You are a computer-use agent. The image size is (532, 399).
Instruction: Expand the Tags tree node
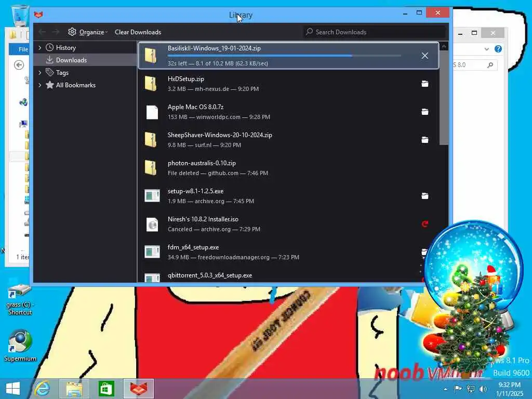click(x=40, y=73)
